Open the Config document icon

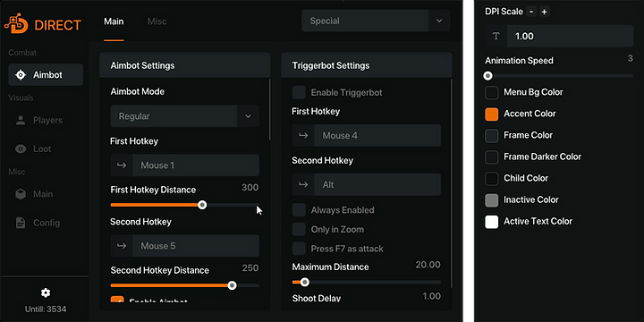click(x=20, y=223)
